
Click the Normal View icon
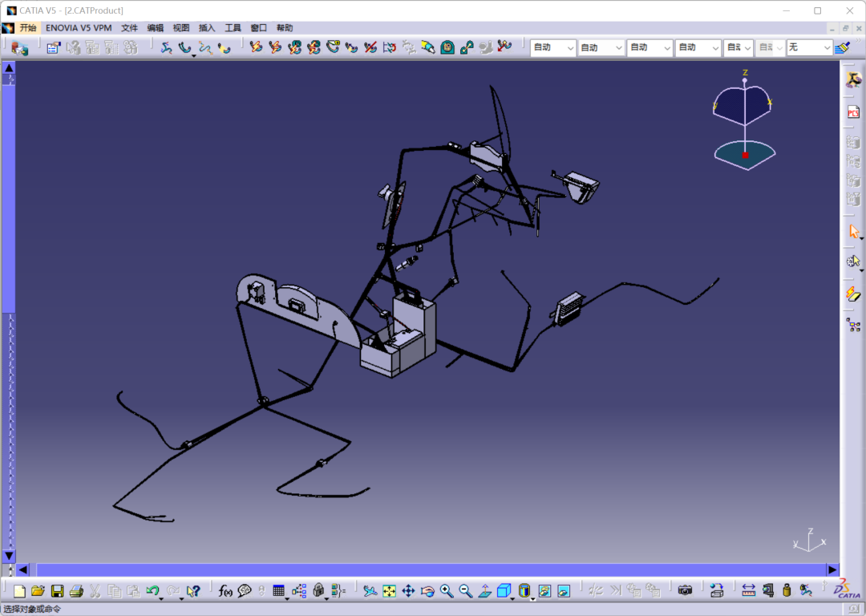point(485,591)
